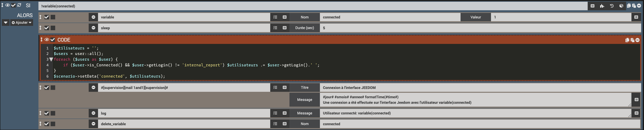Open action keyword list for the variable row

pyautogui.click(x=275, y=17)
